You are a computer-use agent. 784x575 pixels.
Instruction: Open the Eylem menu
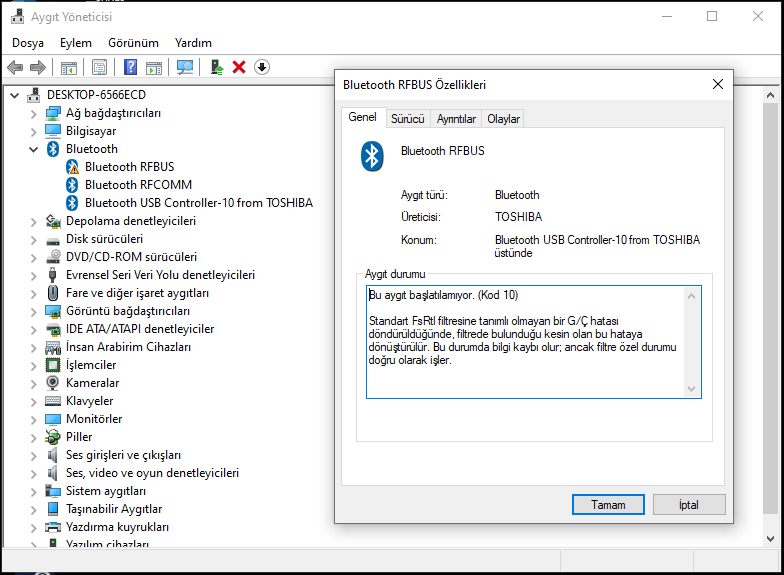pos(75,43)
